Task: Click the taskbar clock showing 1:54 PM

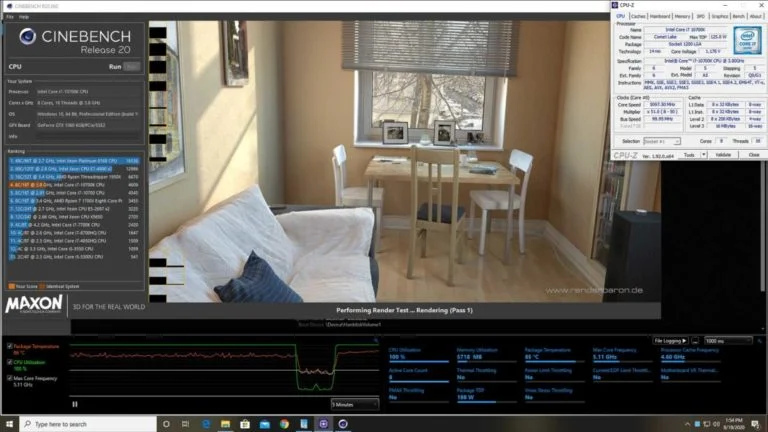Action: 734,424
